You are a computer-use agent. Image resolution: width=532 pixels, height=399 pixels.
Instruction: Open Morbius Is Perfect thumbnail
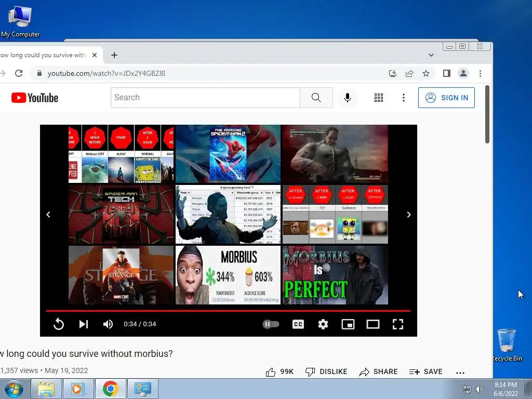(x=335, y=275)
